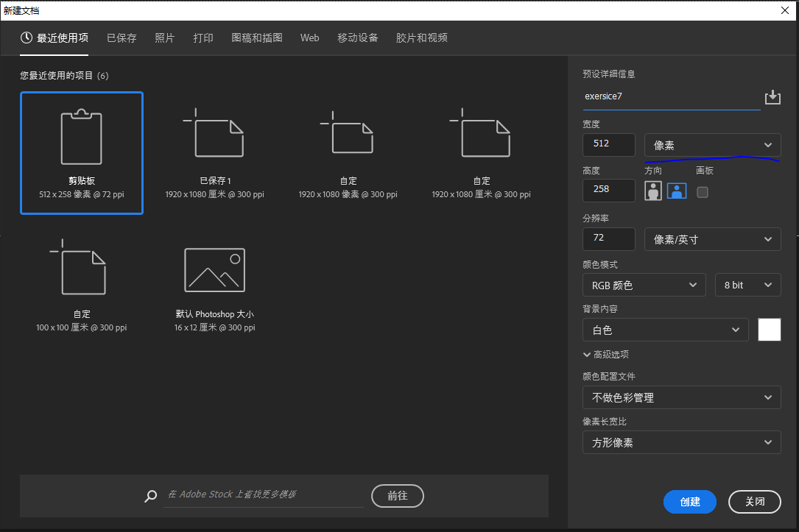This screenshot has width=799, height=532.
Task: Select 自定 1920 x 1080 像素 preset
Action: [x=348, y=153]
